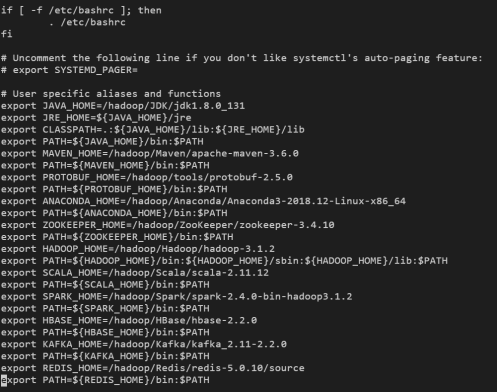Place cursor on ZOOKEEPER_HOME export line
The image size is (497, 392).
[x=167, y=225]
